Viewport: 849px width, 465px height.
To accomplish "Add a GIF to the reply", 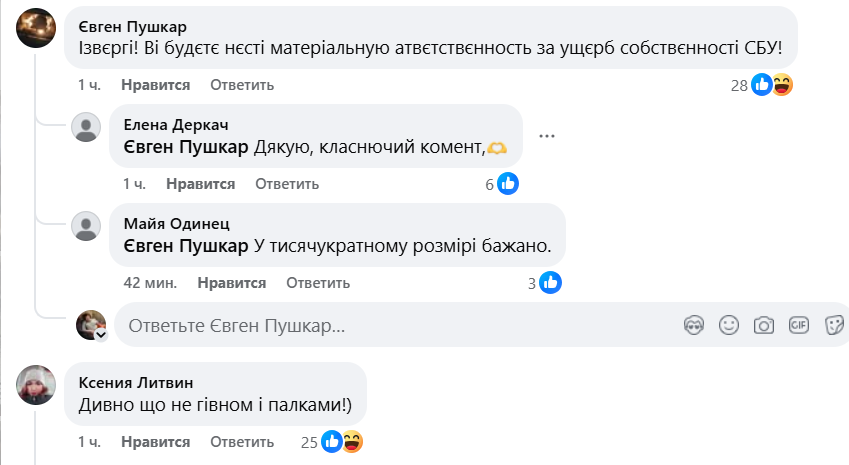I will [x=798, y=325].
